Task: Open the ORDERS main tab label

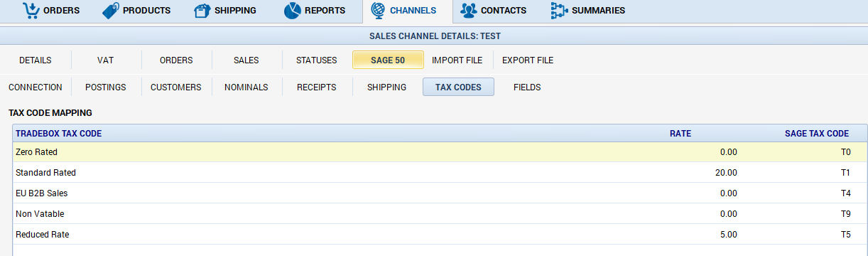Action: [x=62, y=11]
